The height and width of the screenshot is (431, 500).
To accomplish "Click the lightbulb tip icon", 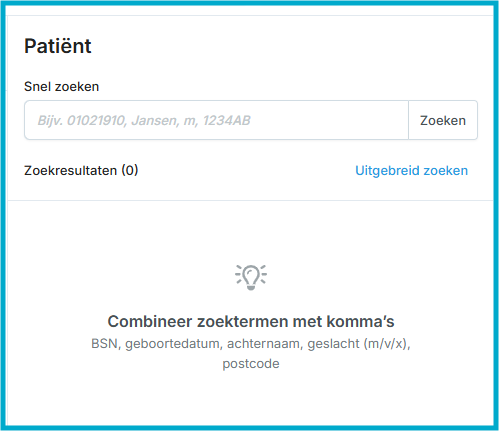I will click(251, 277).
